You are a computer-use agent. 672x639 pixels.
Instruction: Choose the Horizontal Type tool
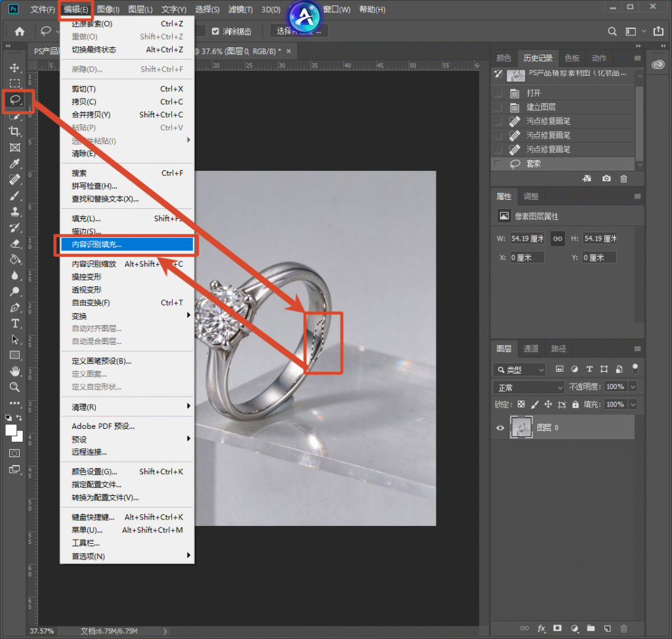pos(14,323)
